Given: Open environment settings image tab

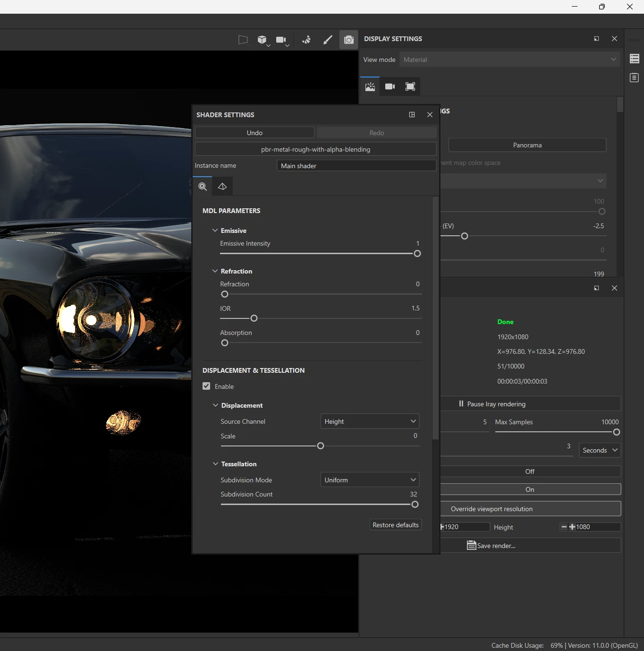Looking at the screenshot, I should click(x=370, y=86).
